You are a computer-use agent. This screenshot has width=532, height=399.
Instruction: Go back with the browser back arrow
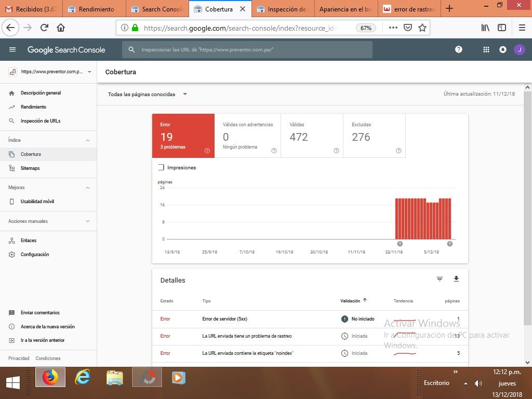10,28
